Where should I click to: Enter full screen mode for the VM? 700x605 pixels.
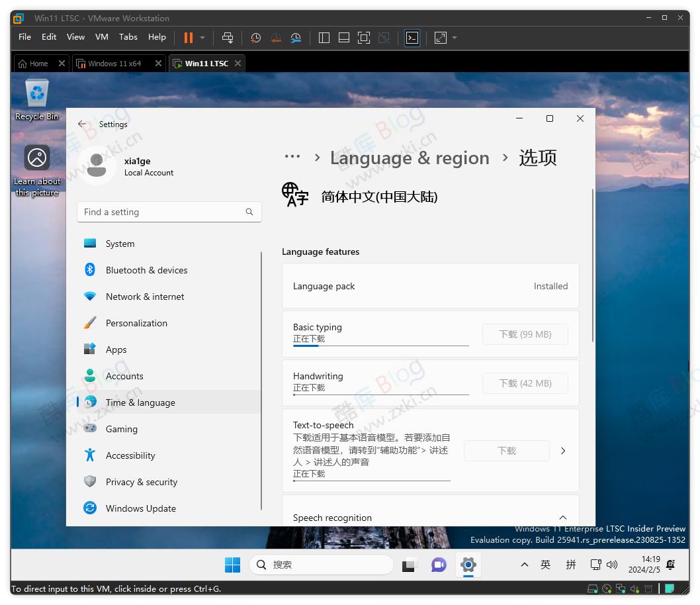coord(364,38)
